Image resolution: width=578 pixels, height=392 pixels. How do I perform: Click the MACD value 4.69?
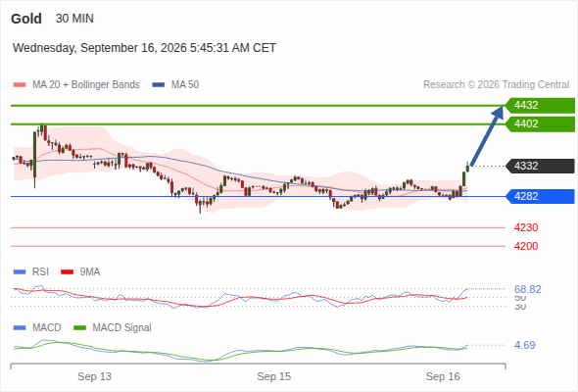tap(525, 345)
